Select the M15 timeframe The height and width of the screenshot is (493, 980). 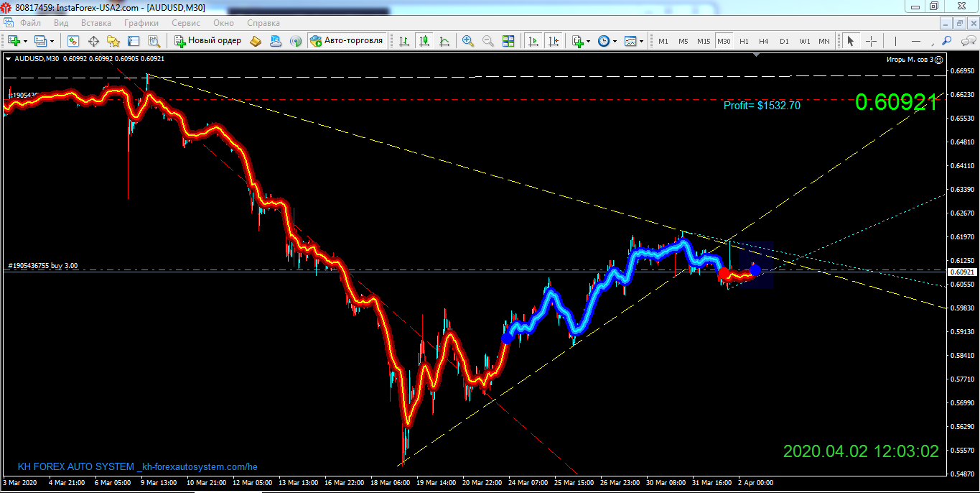click(704, 41)
